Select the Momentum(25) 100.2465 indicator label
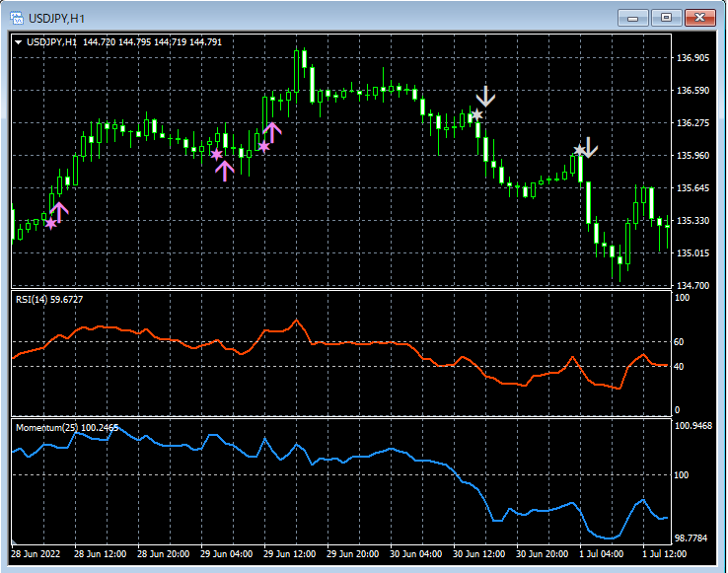 [67, 428]
